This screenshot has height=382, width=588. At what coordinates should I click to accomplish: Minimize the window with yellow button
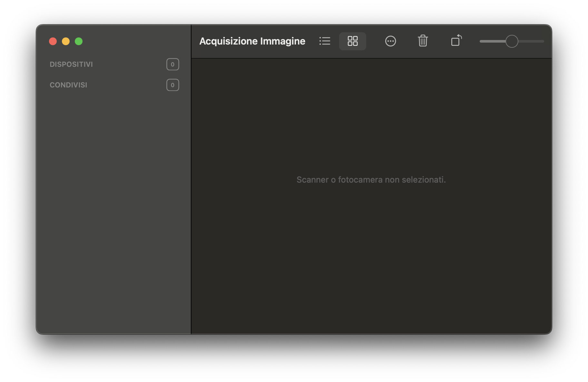(66, 41)
